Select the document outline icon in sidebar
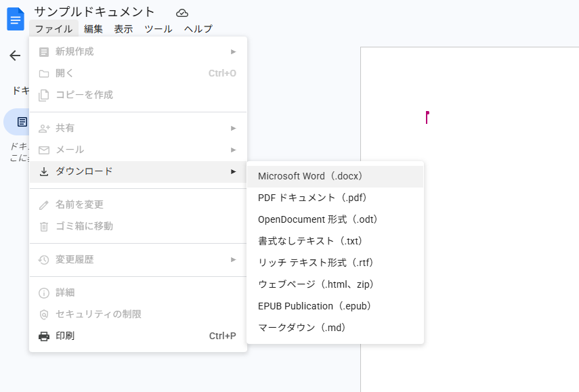Screen dimensions: 579x392 point(22,122)
